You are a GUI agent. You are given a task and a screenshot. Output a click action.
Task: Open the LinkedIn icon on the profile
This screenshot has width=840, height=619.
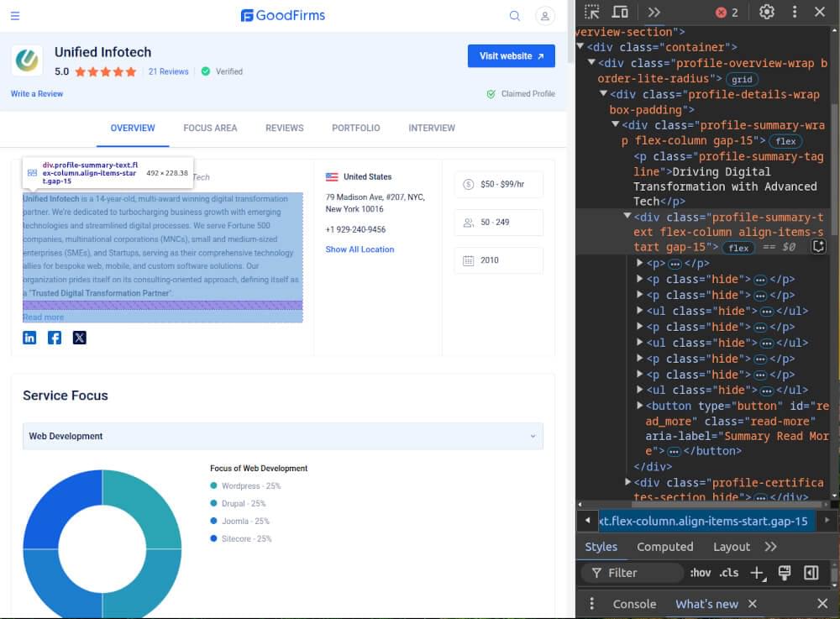(x=31, y=337)
